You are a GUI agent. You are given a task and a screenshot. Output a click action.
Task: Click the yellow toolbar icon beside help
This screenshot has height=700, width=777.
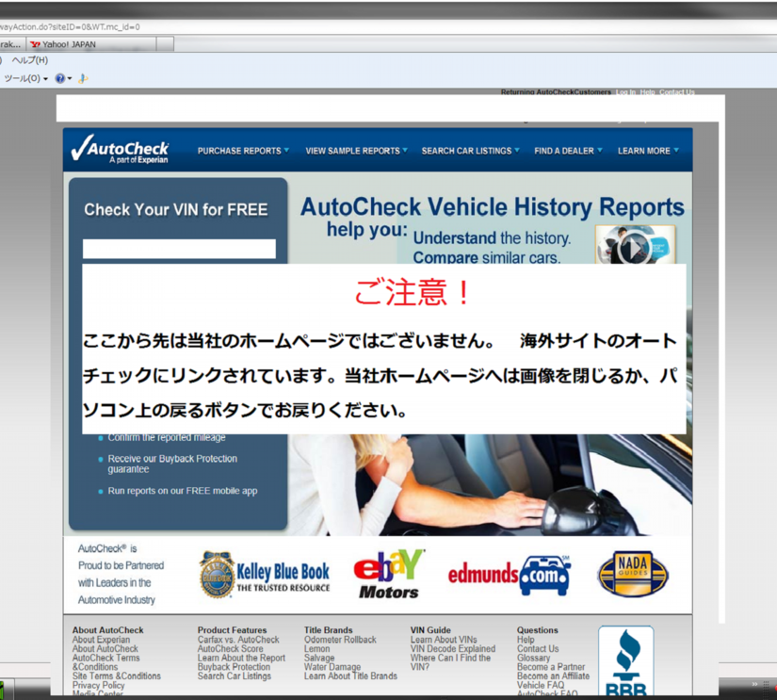point(83,78)
